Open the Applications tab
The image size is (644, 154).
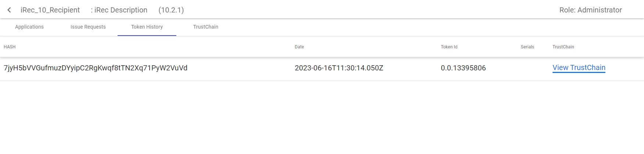pos(29,27)
